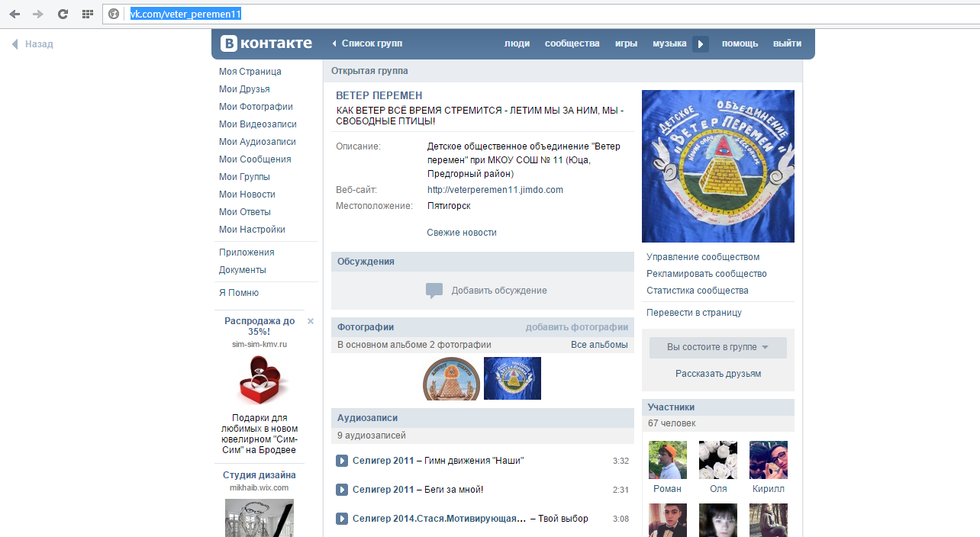
Task: Close the 'Распродажа до 35%' ad
Action: tap(311, 321)
